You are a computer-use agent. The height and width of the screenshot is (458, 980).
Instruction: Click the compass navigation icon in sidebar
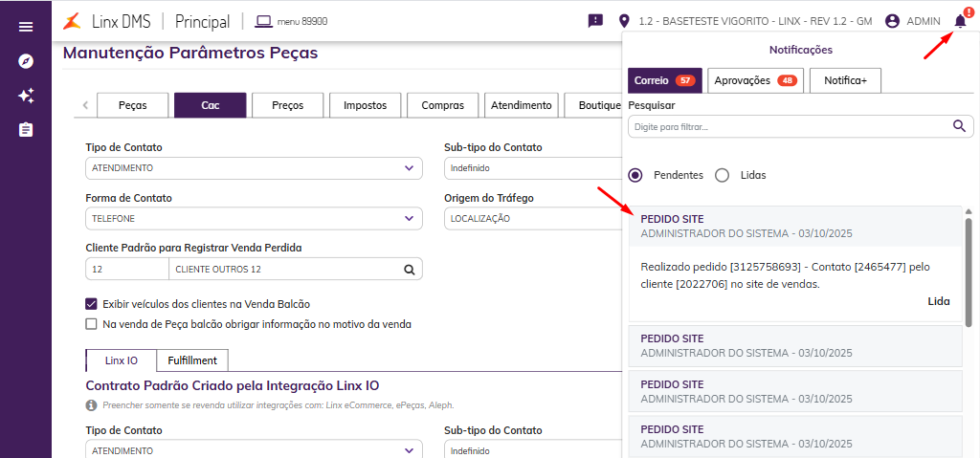pos(26,61)
